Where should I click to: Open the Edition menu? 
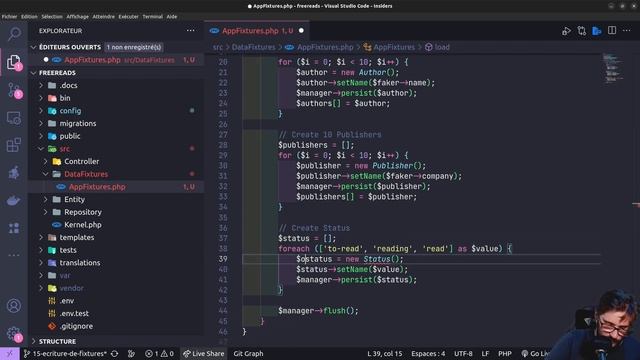29,17
